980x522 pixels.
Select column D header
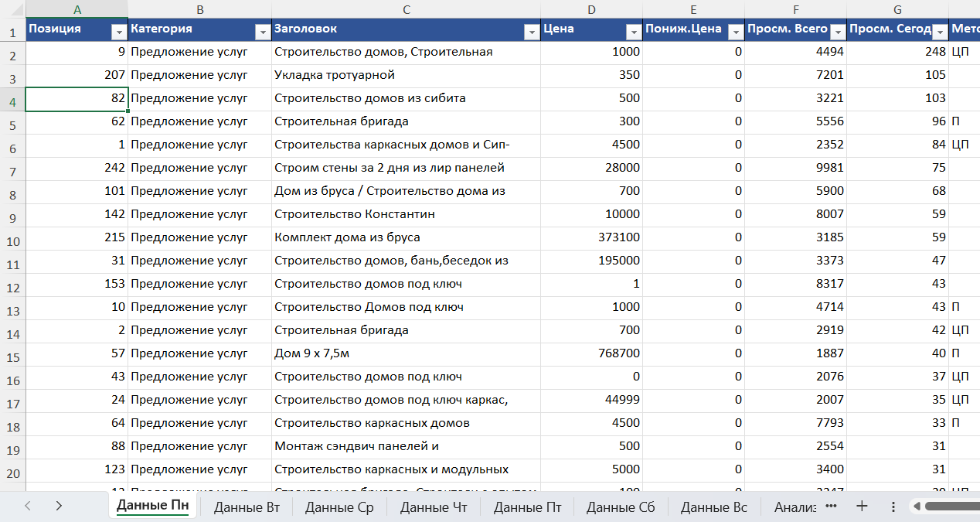coord(591,9)
